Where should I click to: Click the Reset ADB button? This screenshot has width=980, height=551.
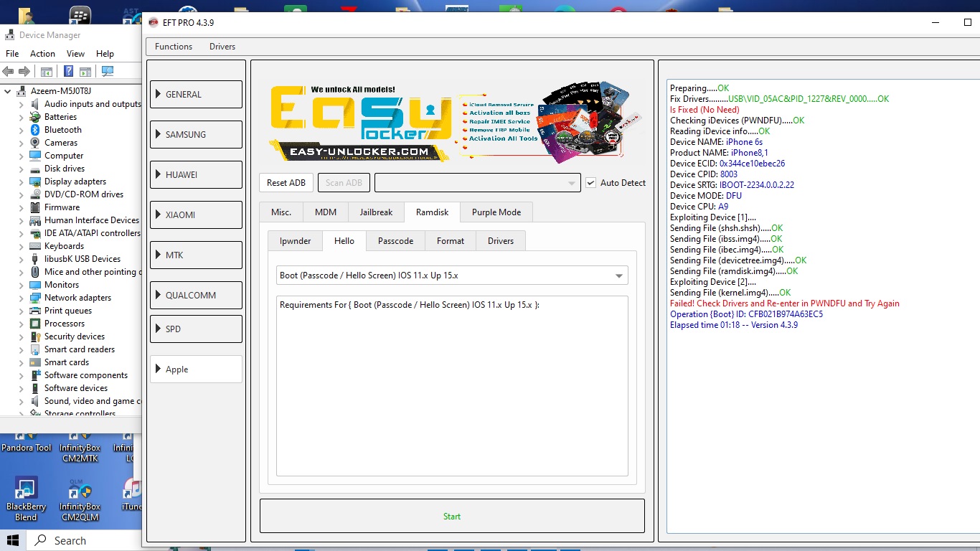point(286,183)
